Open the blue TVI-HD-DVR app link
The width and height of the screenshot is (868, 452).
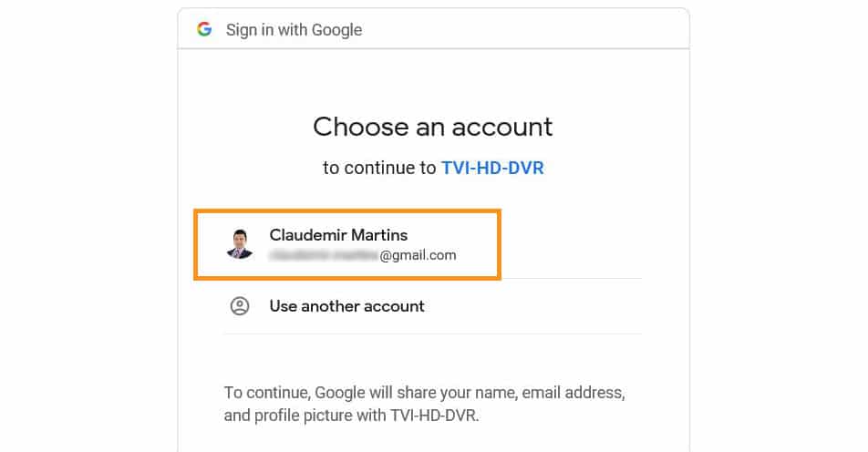pos(492,169)
